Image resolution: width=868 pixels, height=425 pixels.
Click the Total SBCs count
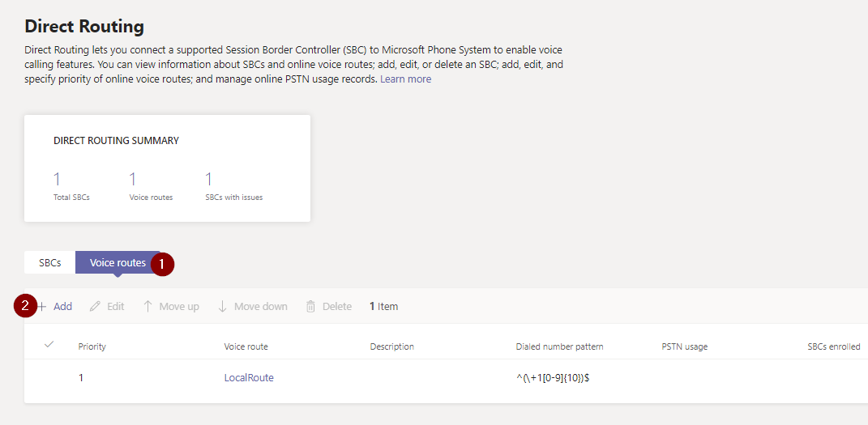57,180
